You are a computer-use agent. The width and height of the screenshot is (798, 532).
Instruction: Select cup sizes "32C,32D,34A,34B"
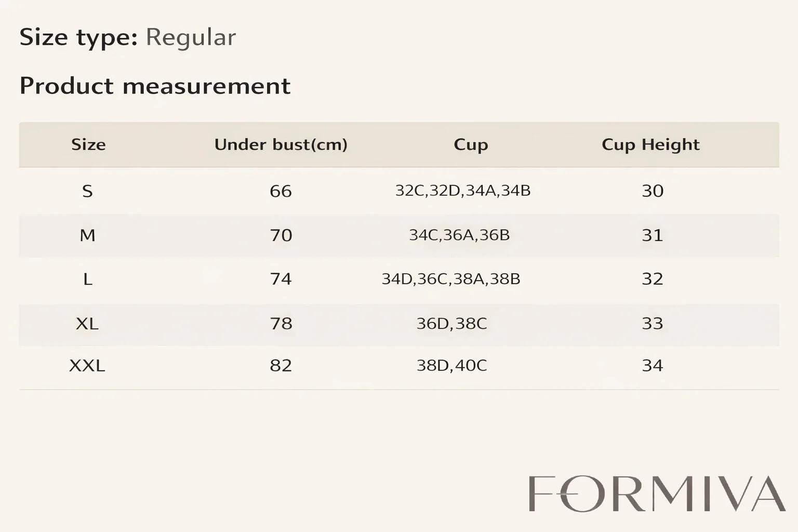[463, 191]
